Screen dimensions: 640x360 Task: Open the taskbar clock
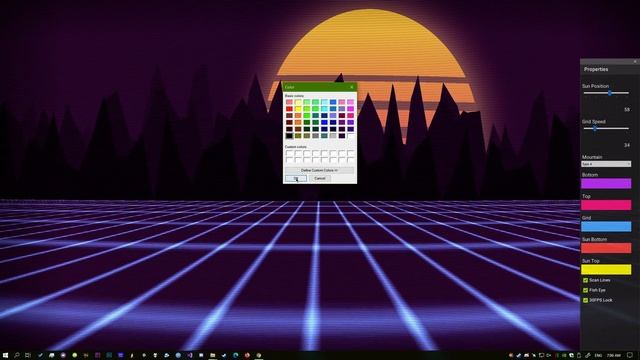tap(614, 356)
